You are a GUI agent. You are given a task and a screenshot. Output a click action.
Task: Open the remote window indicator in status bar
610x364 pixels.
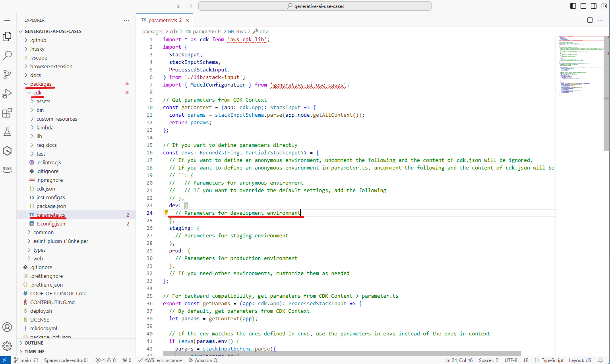coord(5,360)
